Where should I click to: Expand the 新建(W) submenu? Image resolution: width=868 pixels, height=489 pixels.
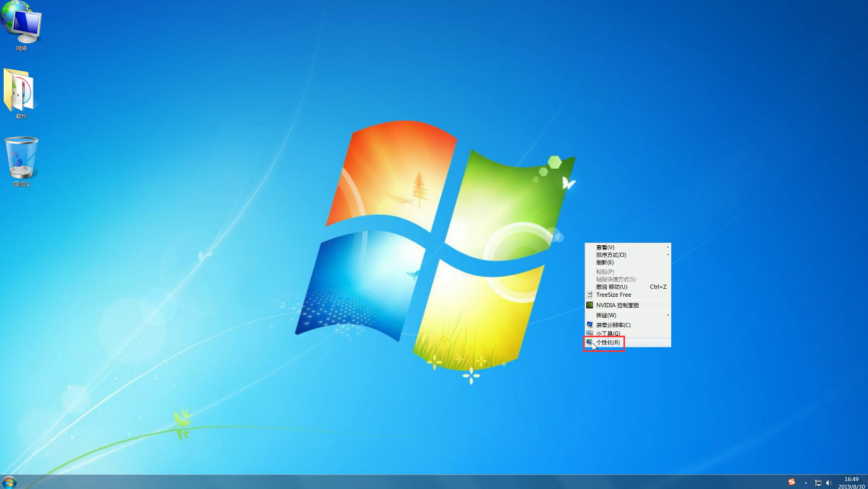628,315
